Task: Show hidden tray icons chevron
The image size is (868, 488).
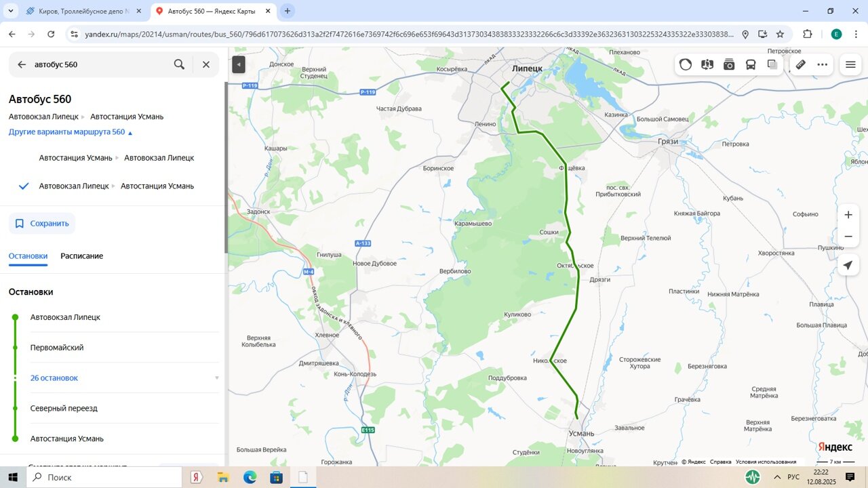Action: (x=776, y=477)
